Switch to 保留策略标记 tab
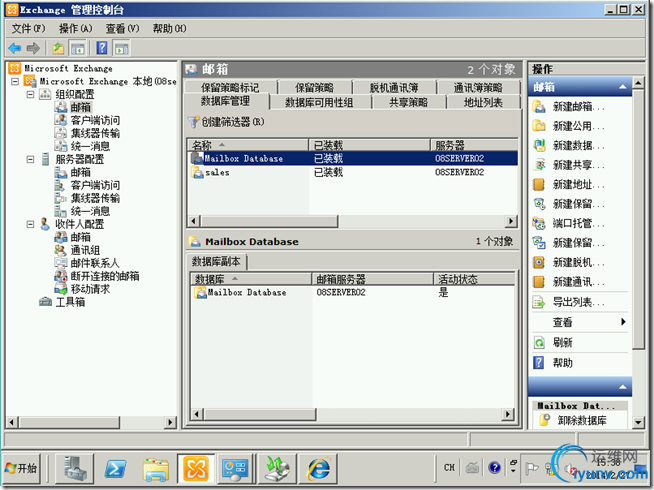654x490 pixels. coord(230,87)
